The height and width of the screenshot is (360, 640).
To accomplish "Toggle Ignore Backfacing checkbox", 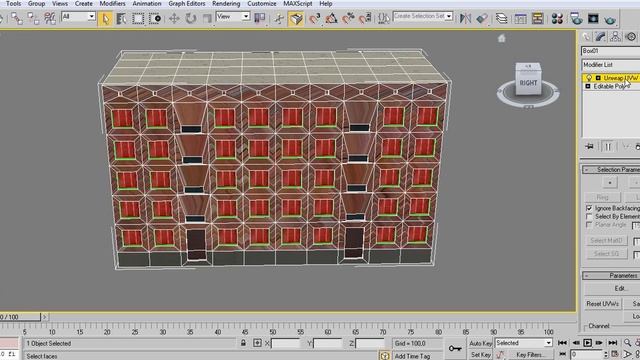I will pyautogui.click(x=589, y=208).
